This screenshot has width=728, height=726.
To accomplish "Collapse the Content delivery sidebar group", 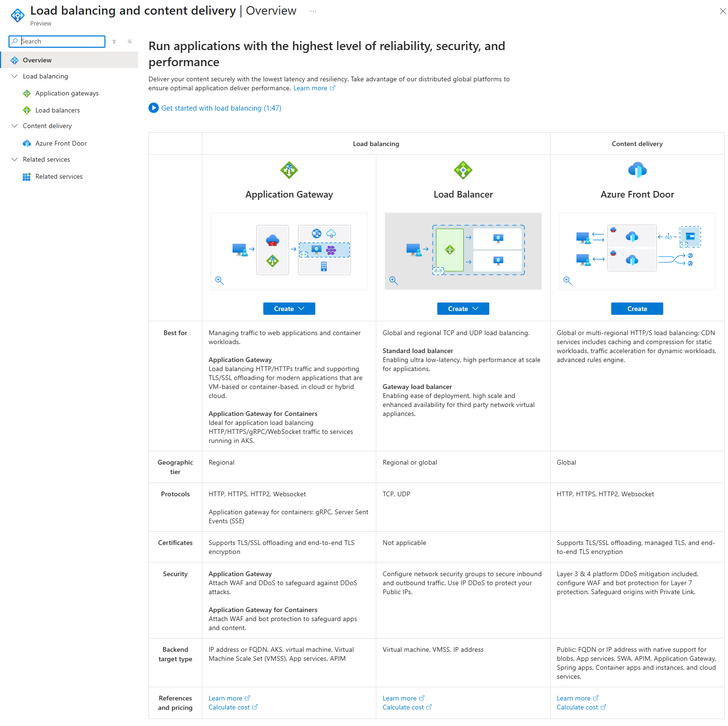I will point(14,126).
